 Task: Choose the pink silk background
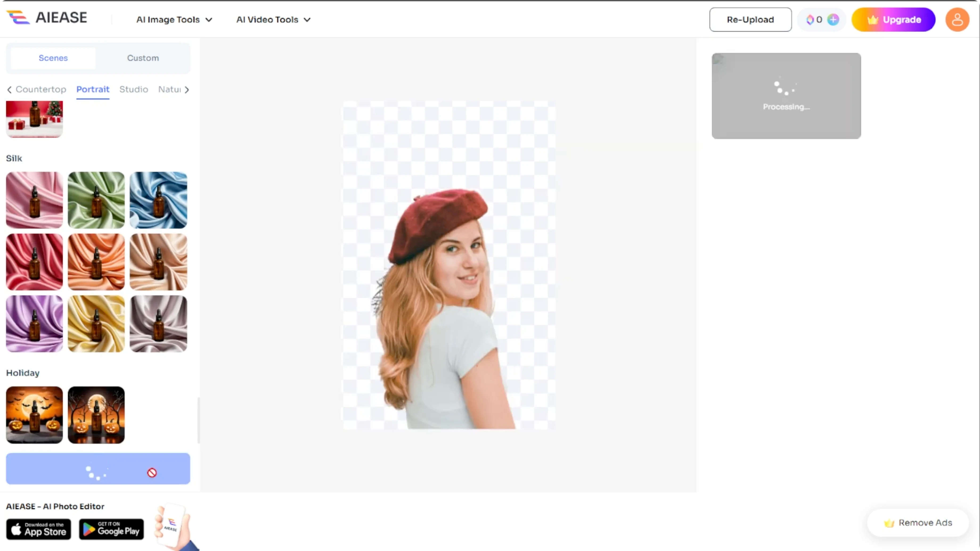point(35,200)
